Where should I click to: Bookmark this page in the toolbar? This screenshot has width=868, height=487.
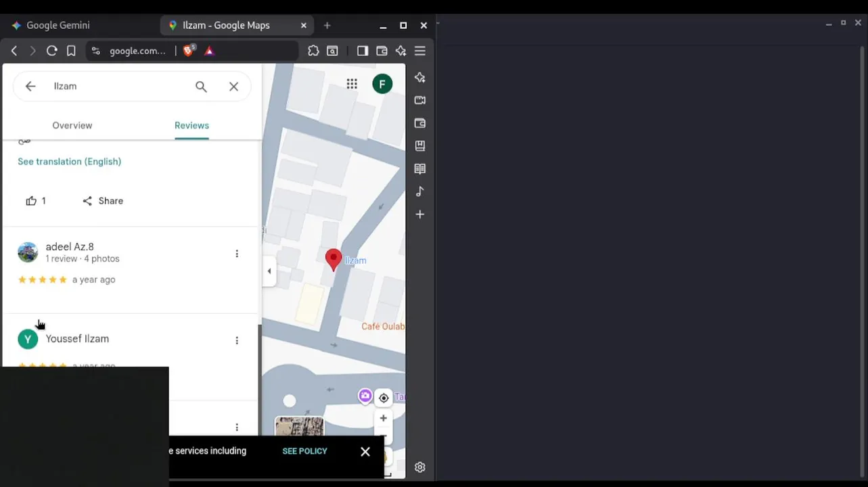coord(71,51)
